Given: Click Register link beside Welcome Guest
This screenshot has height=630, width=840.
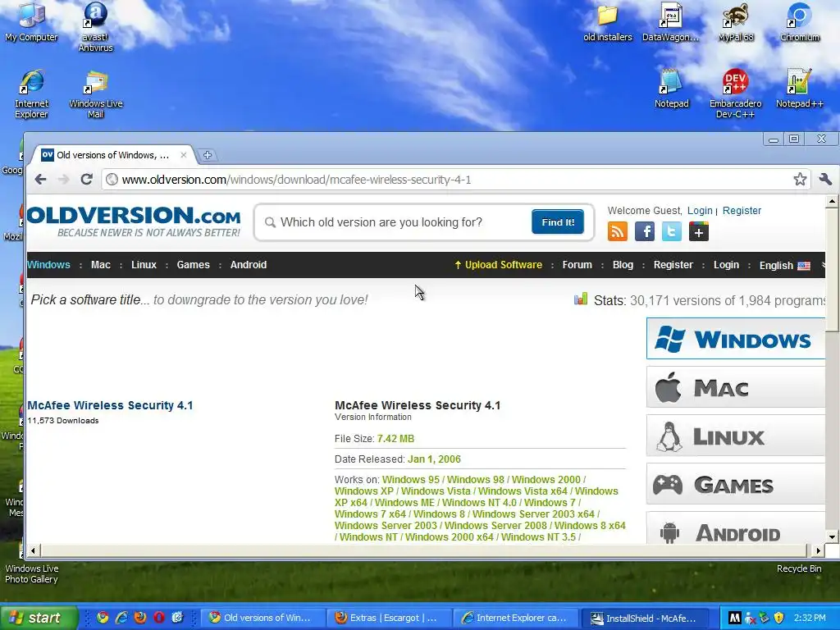Looking at the screenshot, I should [742, 211].
